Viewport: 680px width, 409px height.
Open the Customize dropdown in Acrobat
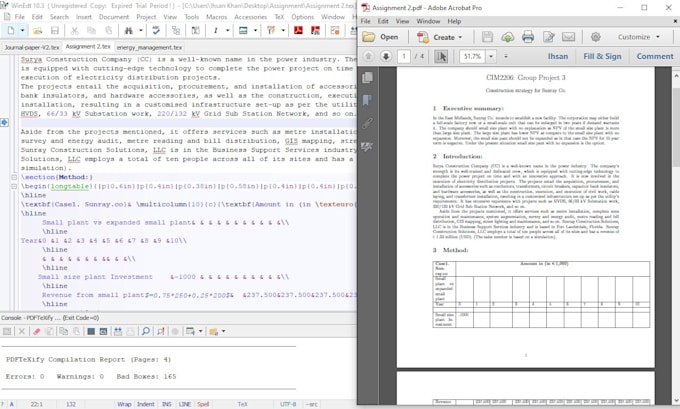coord(639,37)
